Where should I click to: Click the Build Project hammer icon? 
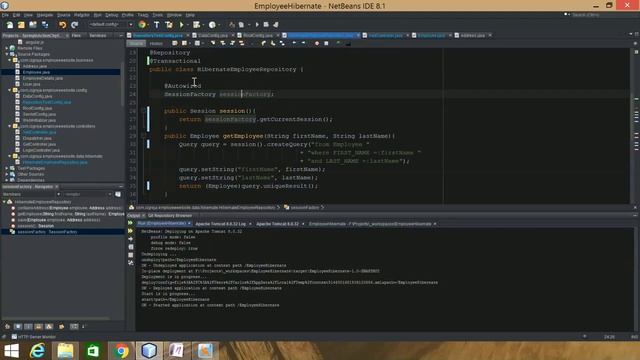(x=156, y=25)
